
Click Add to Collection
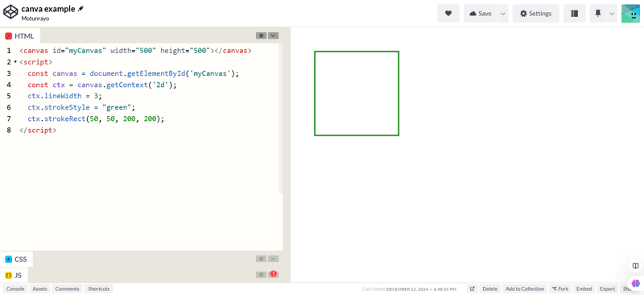(525, 289)
